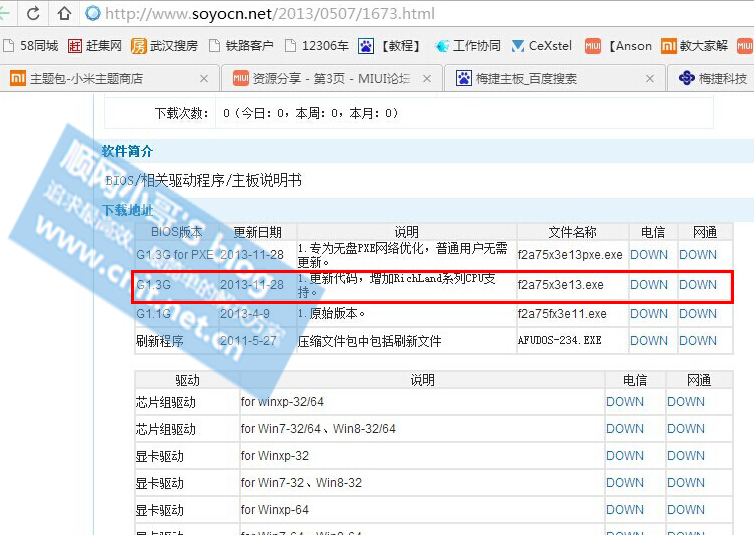
Task: Click the 下载次数 label
Action: 181,113
